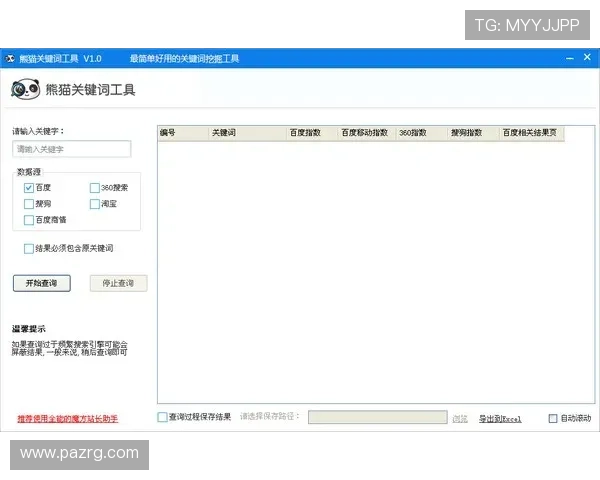Enable 查询过程保存结果 checkbox
This screenshot has height=480, width=600.
tap(162, 417)
